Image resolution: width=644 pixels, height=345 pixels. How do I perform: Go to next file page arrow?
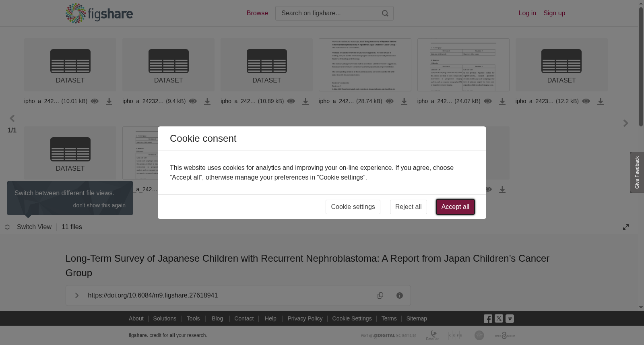click(x=625, y=123)
